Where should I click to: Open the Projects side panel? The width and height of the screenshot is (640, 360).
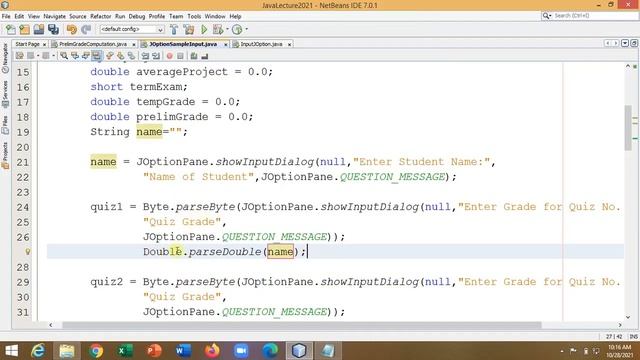(5, 155)
